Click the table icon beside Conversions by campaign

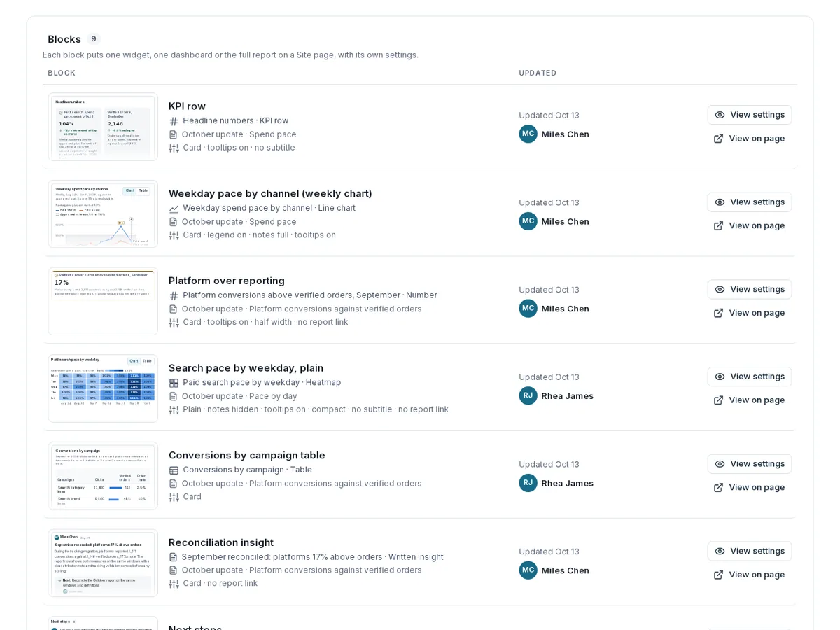(x=174, y=470)
